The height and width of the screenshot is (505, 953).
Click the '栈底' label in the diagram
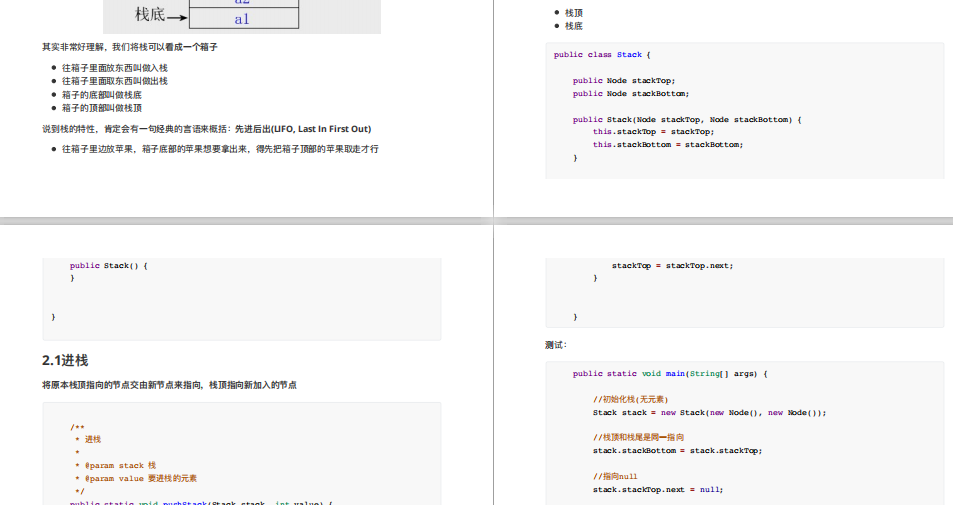point(150,15)
